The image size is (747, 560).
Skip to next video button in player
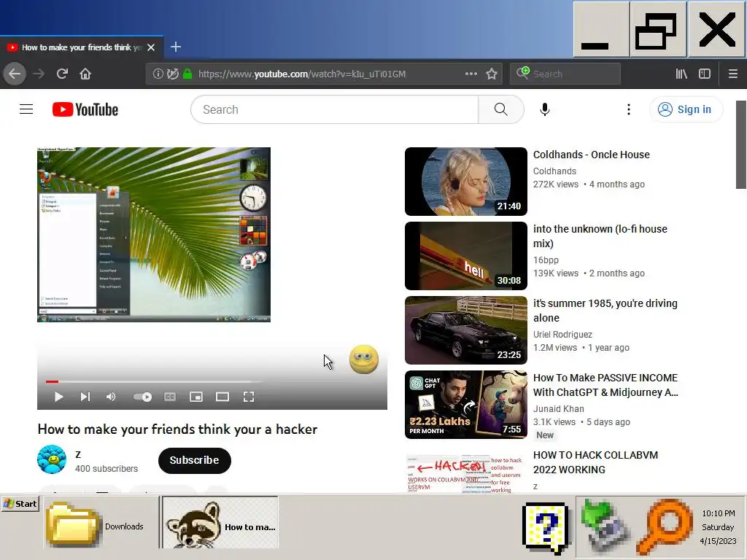85,397
